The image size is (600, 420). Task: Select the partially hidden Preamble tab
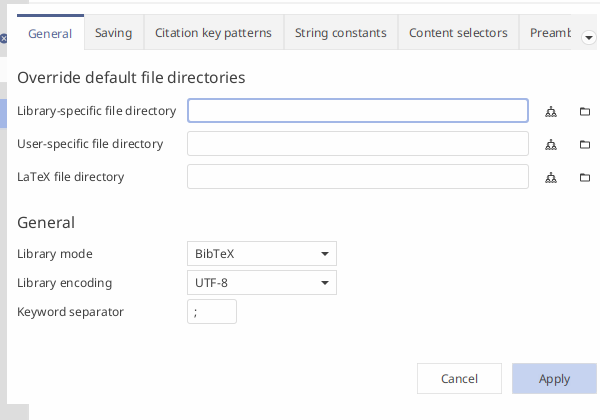point(545,33)
